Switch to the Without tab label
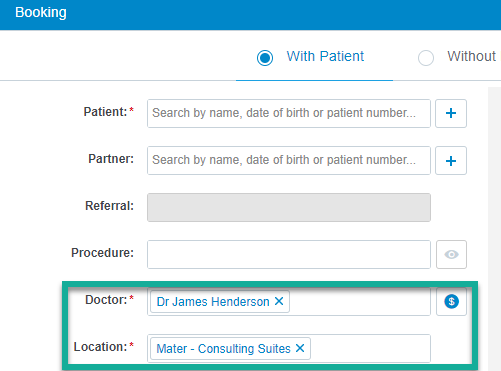 472,56
